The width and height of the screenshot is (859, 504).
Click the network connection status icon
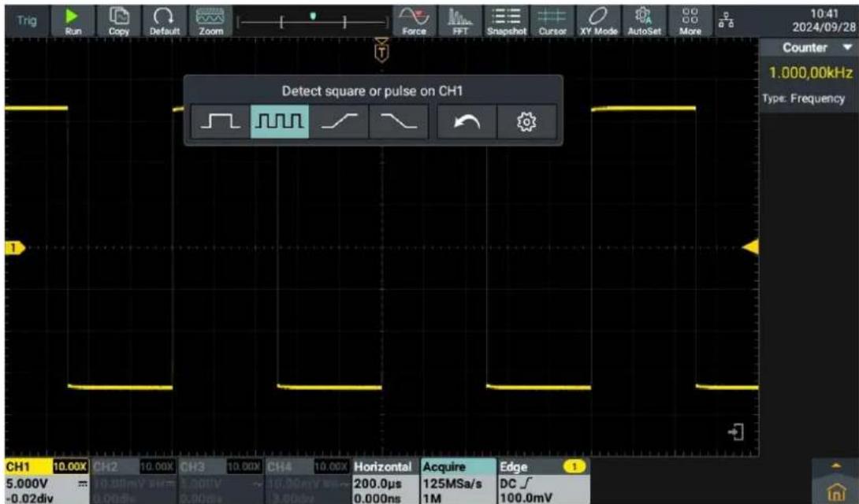tap(727, 21)
